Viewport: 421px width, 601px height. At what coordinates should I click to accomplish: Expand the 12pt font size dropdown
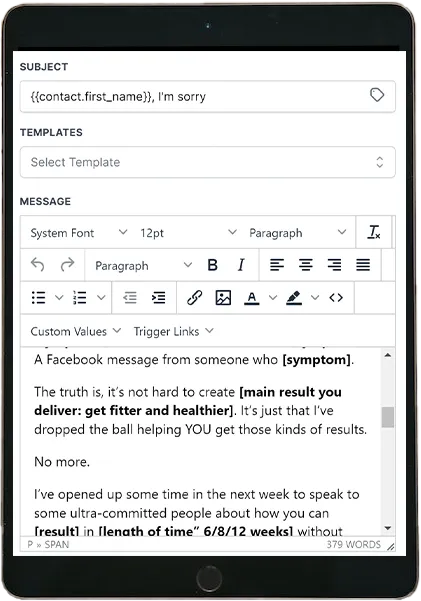tap(188, 233)
